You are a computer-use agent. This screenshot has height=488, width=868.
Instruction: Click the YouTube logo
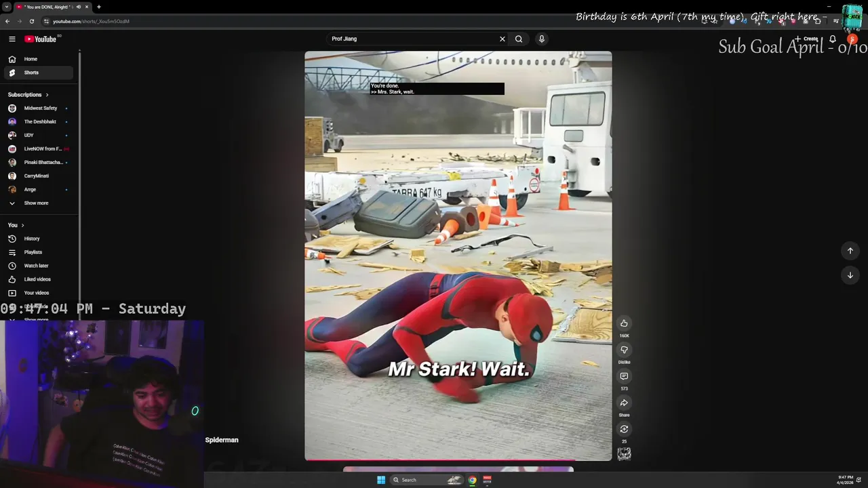coord(41,39)
